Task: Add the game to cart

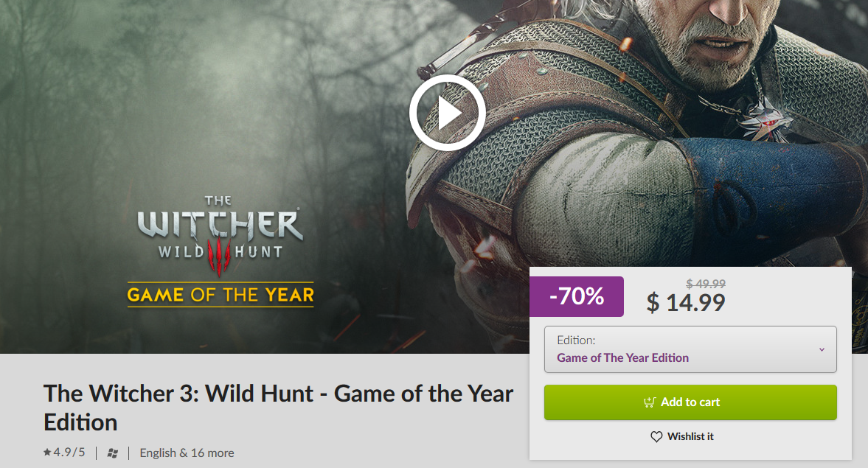Action: 690,402
